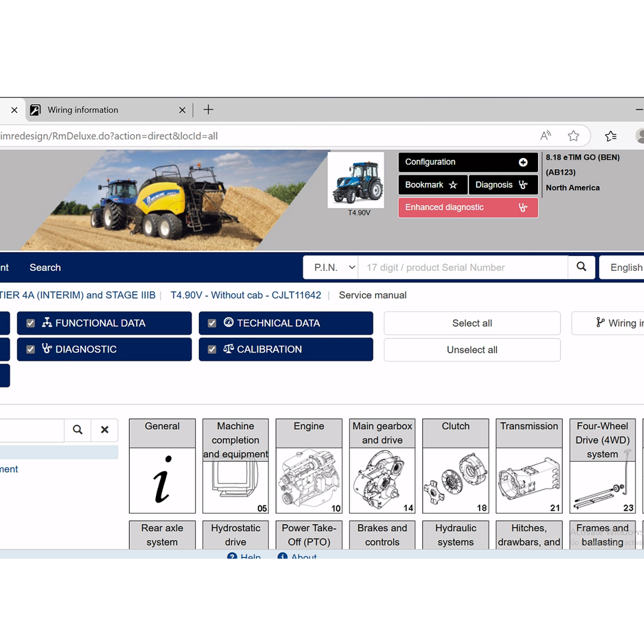The image size is (644, 644).
Task: Open Main gearbox and drive tile 14
Action: coord(382,466)
